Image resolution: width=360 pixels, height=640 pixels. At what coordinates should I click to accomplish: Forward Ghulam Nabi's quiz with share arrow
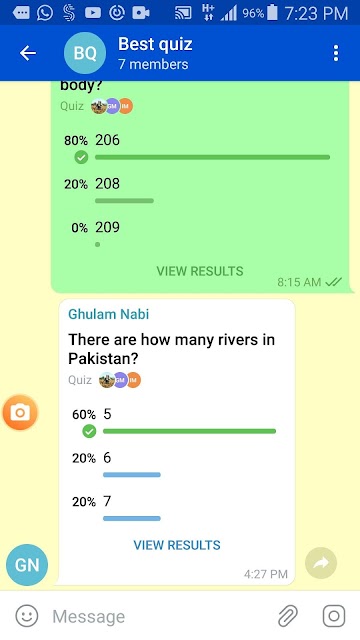(x=321, y=563)
